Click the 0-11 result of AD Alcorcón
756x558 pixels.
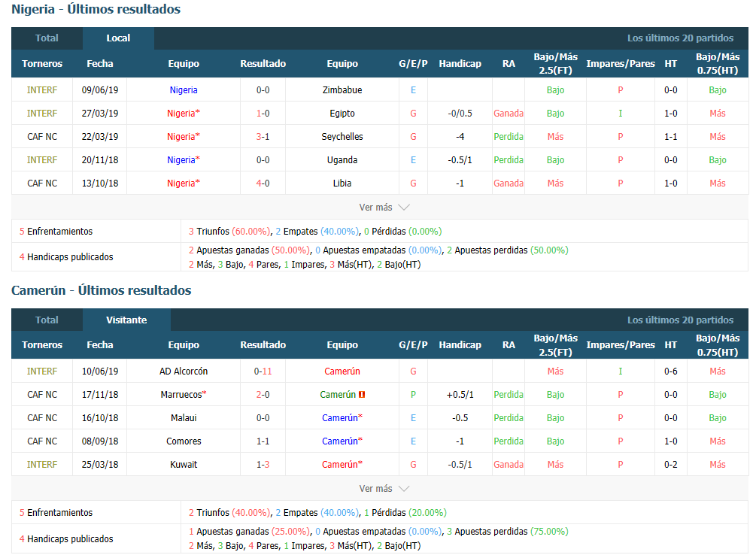tap(263, 371)
